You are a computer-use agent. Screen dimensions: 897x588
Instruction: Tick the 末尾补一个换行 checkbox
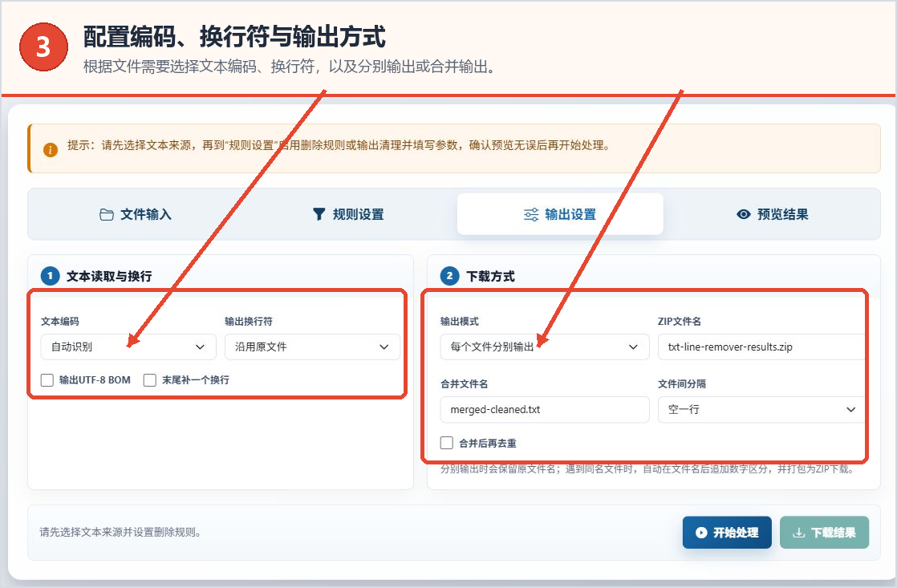[150, 380]
